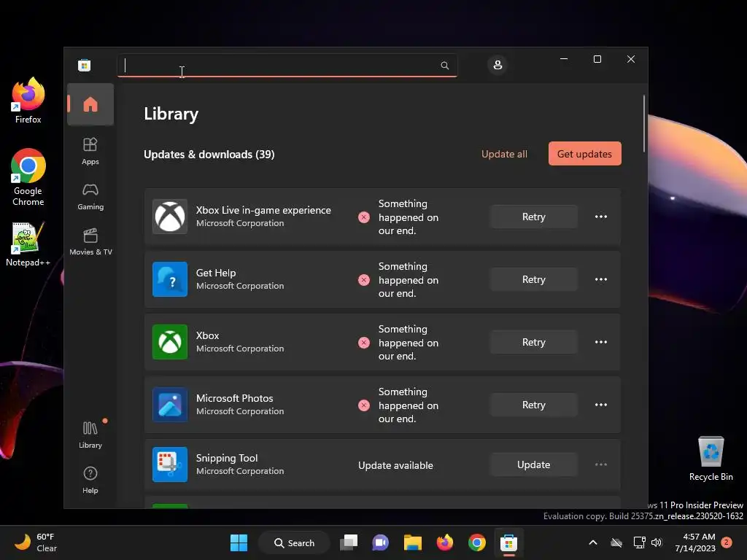
Task: Click the error icon in the Xbox row
Action: pyautogui.click(x=364, y=343)
